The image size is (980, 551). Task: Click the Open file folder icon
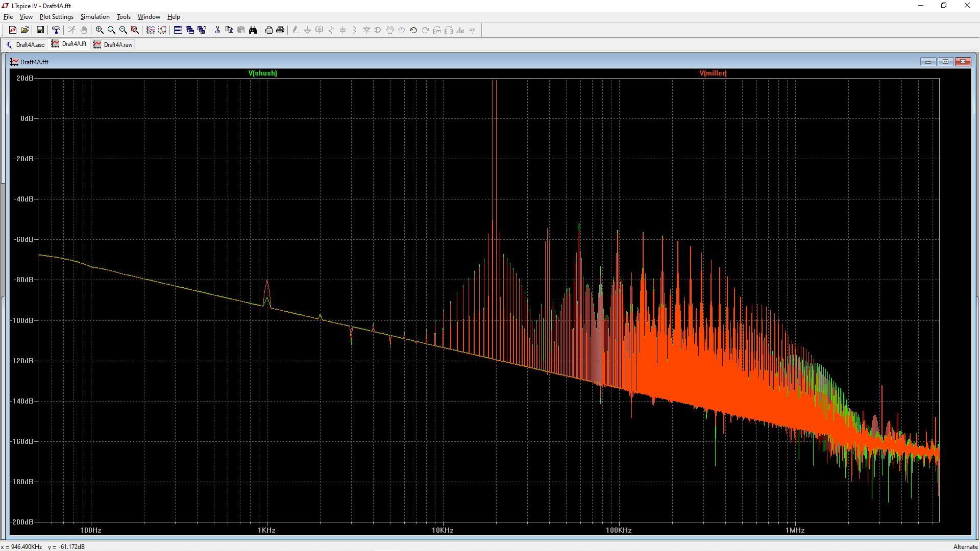point(24,30)
